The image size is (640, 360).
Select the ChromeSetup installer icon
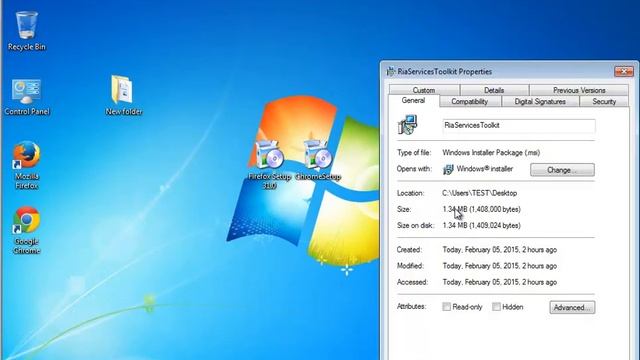(x=318, y=160)
